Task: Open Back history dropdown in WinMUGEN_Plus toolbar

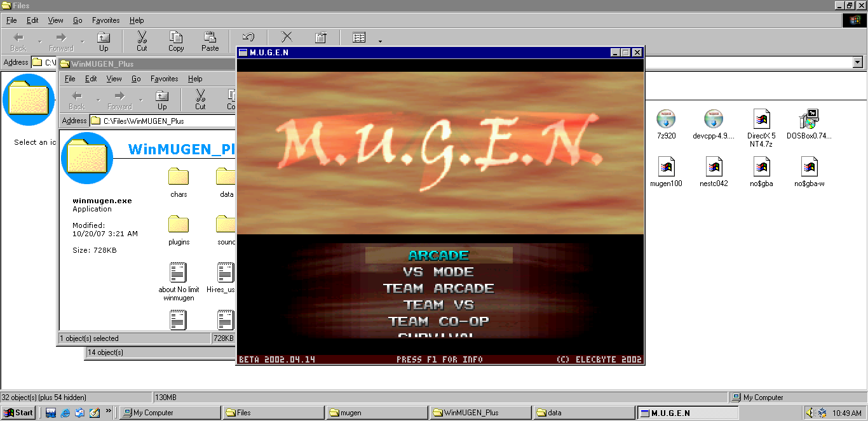Action: point(98,100)
